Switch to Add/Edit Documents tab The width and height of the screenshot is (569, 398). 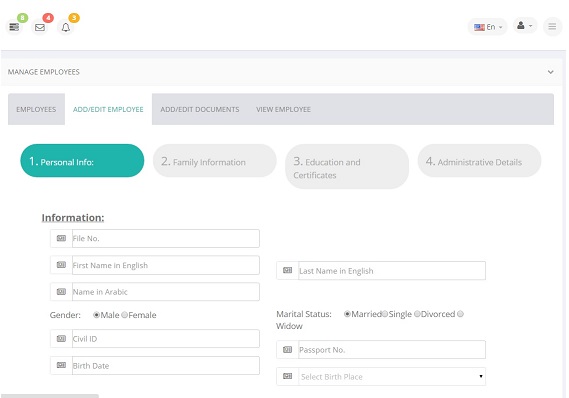coord(200,109)
